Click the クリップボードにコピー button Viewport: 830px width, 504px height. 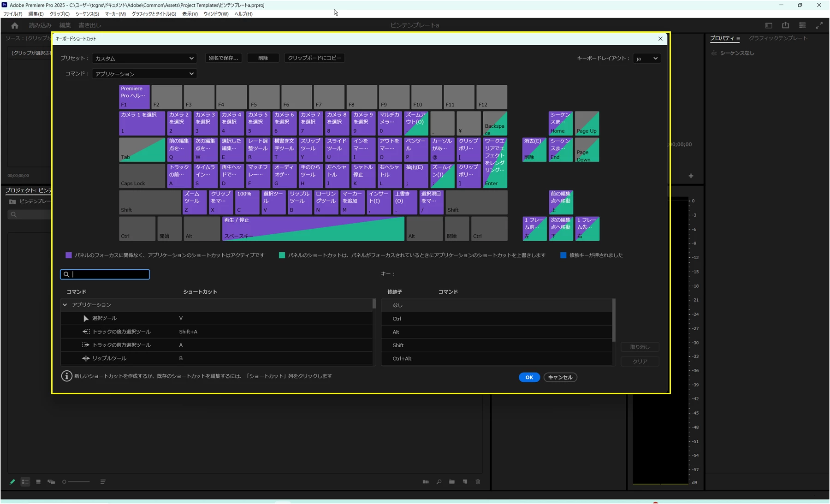314,58
